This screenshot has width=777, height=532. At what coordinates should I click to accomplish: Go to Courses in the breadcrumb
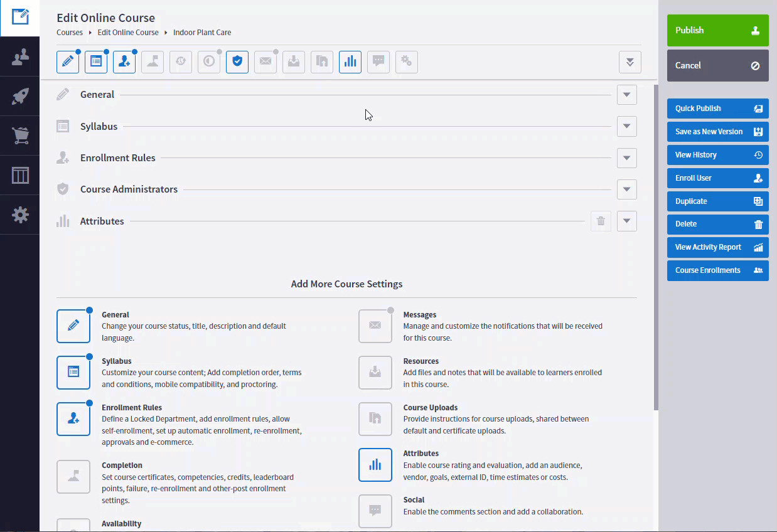pos(70,33)
